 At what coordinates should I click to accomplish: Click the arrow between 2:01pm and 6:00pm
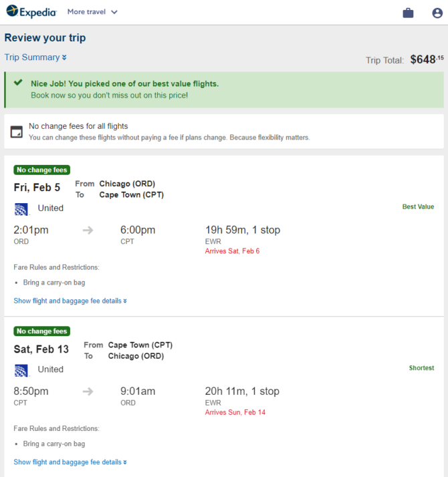[x=88, y=230]
